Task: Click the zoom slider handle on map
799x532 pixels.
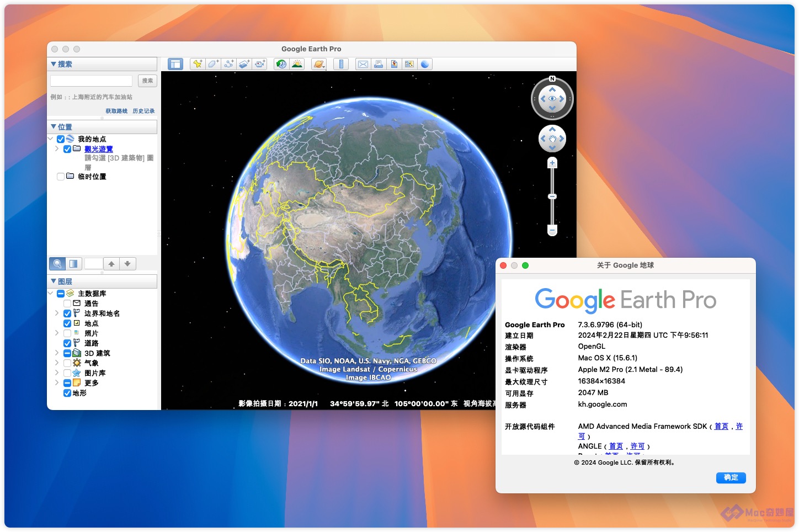Action: pyautogui.click(x=552, y=196)
